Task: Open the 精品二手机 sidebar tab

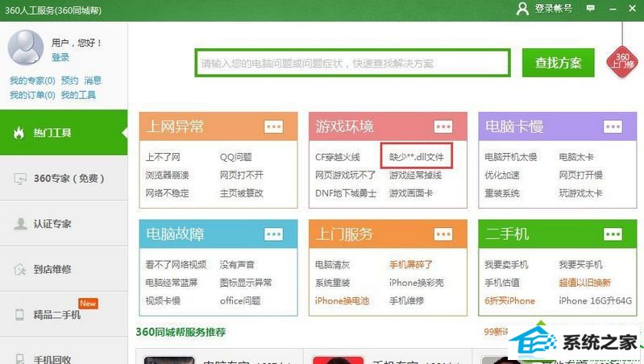Action: pyautogui.click(x=64, y=315)
